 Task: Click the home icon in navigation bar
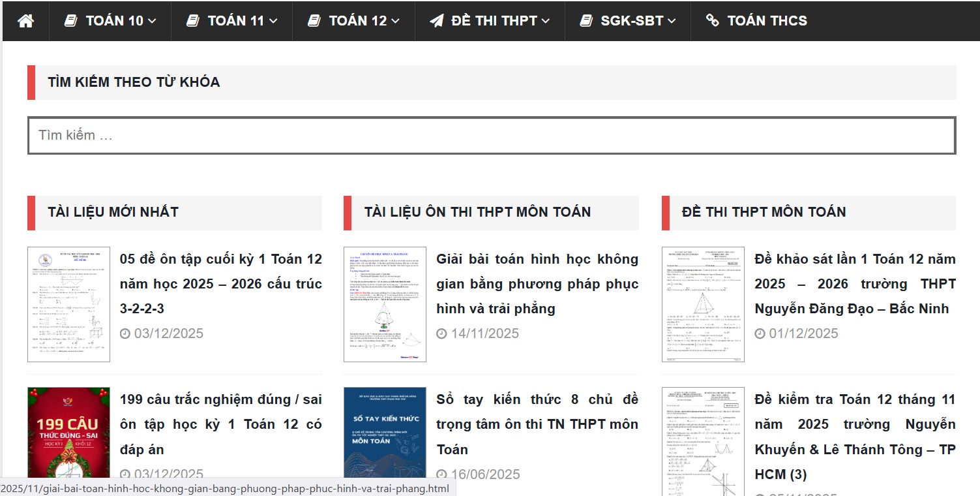(x=25, y=21)
